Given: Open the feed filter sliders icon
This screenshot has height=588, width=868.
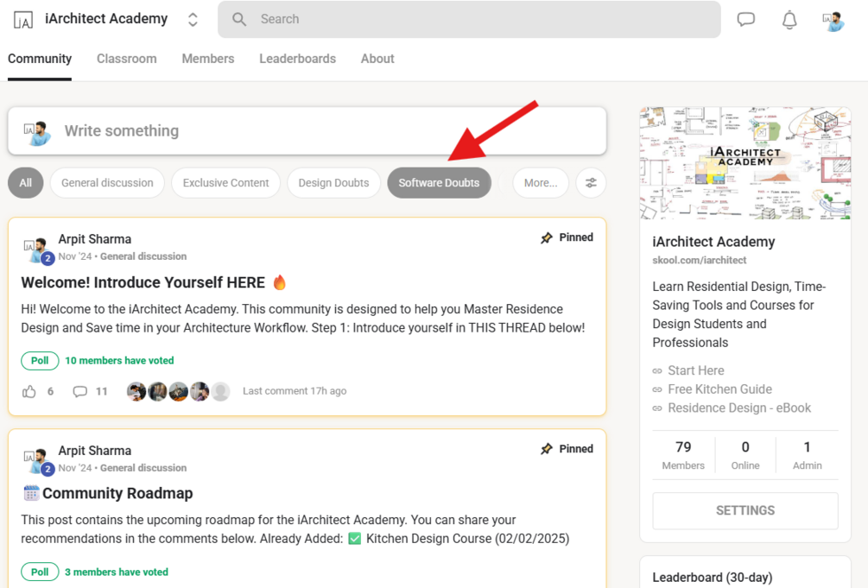Looking at the screenshot, I should coord(592,183).
